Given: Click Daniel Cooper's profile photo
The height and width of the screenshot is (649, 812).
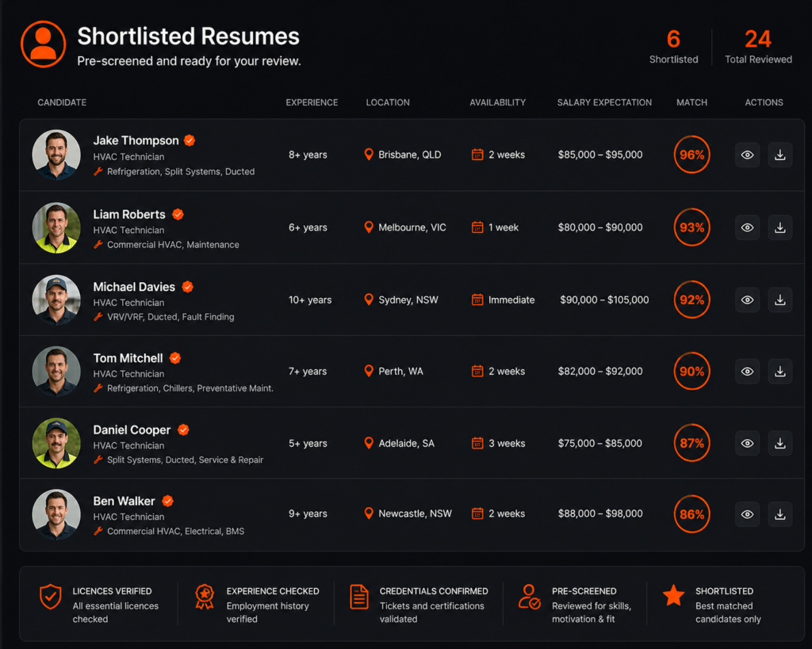Looking at the screenshot, I should tap(56, 443).
